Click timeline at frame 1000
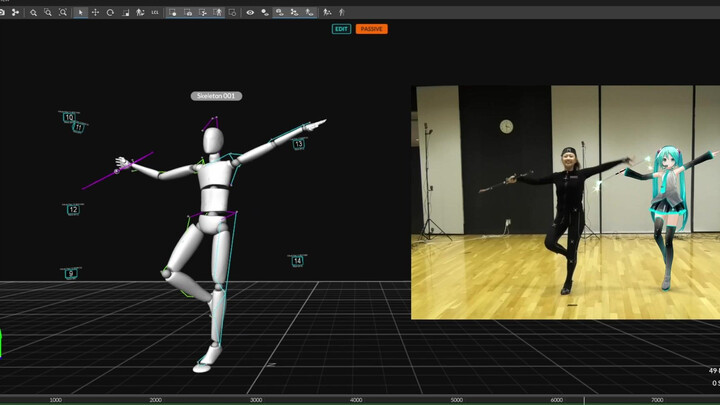This screenshot has width=720, height=405. 56,400
